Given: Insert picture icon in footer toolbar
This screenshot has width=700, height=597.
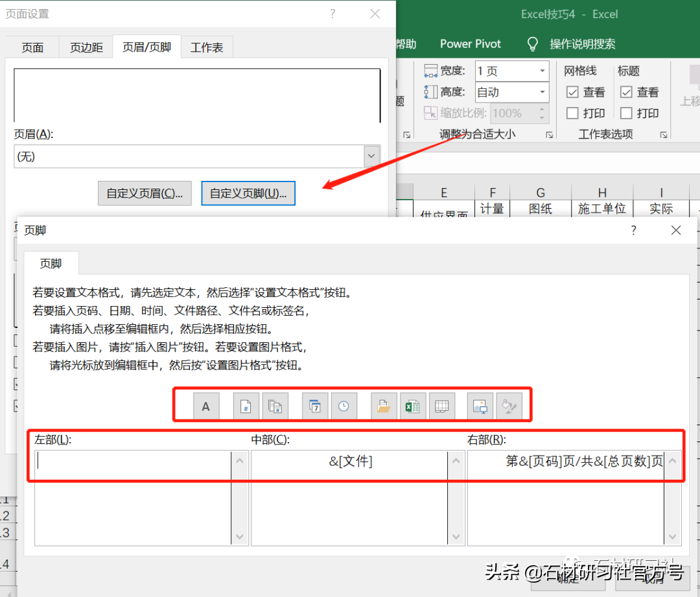Looking at the screenshot, I should pyautogui.click(x=480, y=406).
